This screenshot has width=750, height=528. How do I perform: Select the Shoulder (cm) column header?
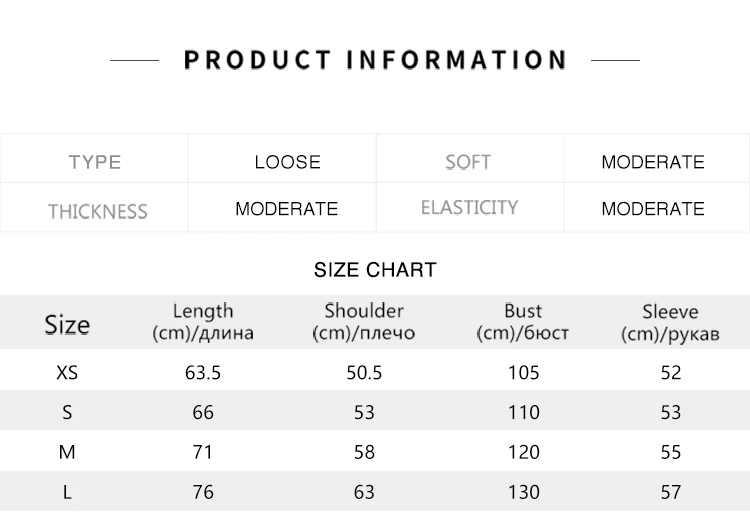(x=364, y=322)
